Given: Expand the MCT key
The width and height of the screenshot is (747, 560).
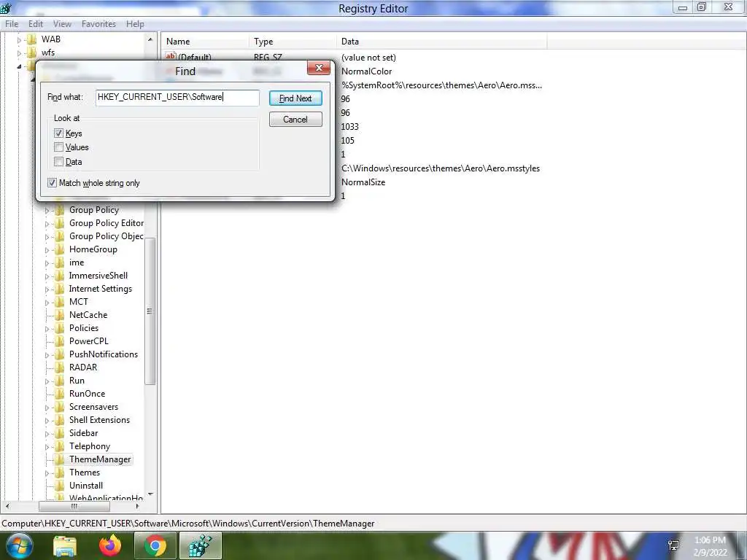Looking at the screenshot, I should tap(47, 303).
